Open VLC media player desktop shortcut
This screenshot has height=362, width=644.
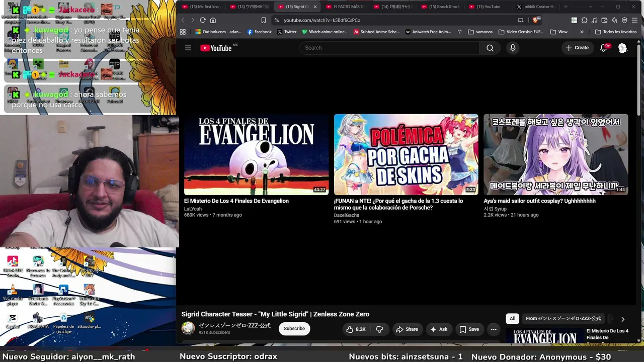[13, 295]
